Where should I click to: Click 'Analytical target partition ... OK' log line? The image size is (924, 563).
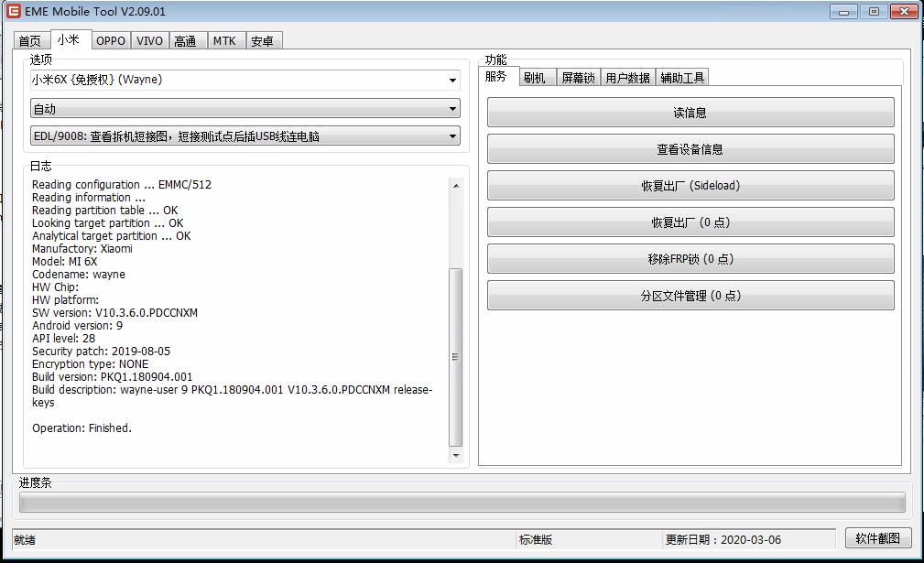(112, 236)
